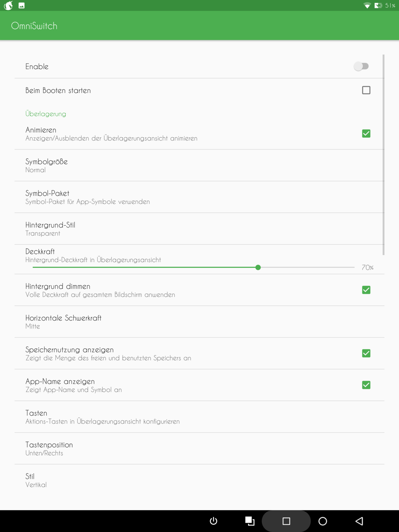This screenshot has height=532, width=399.
Task: Disable Speichernutzung anzeigen checkbox
Action: pyautogui.click(x=366, y=353)
